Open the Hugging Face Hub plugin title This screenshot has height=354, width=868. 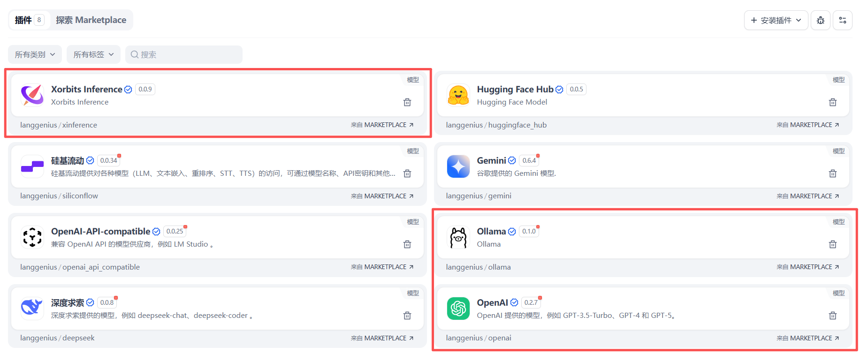pyautogui.click(x=515, y=89)
